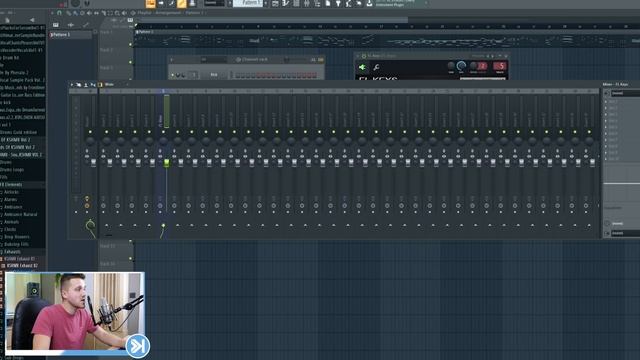This screenshot has height=360, width=640.
Task: Change the mixer Wide layout selector
Action: point(109,84)
